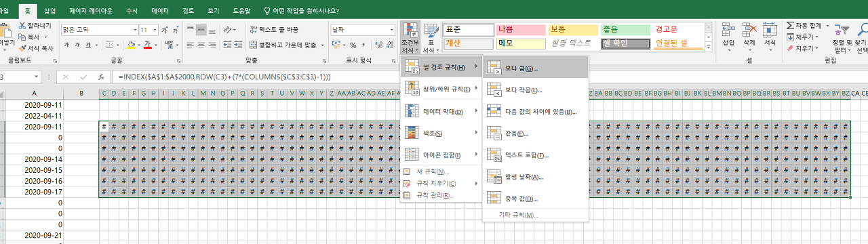Click inside the formula bar INDEX formula
Viewport: 868px width, 244px height.
pyautogui.click(x=224, y=77)
